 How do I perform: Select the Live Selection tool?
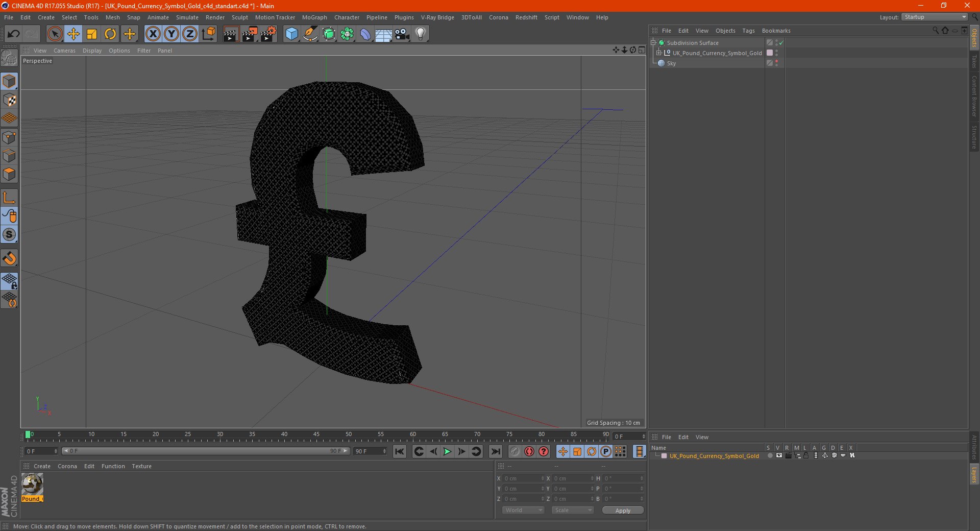click(55, 34)
